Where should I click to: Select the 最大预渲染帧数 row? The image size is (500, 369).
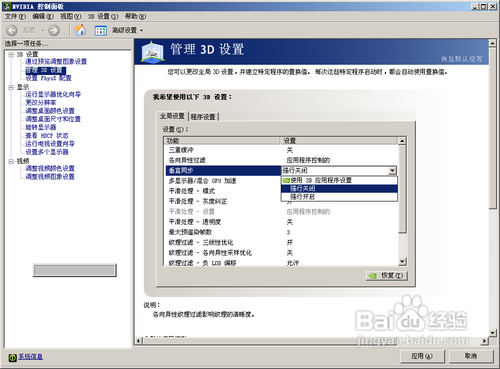(x=282, y=232)
